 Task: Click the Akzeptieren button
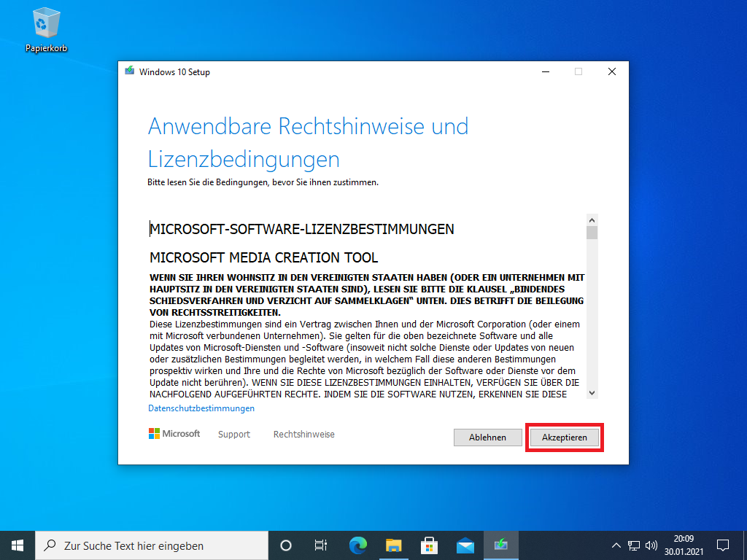[564, 437]
